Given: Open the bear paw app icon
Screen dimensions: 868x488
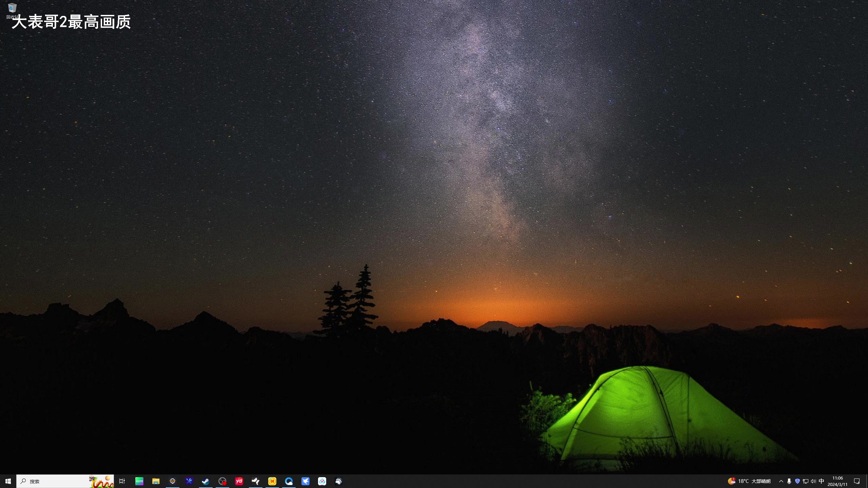Looking at the screenshot, I should click(x=338, y=481).
